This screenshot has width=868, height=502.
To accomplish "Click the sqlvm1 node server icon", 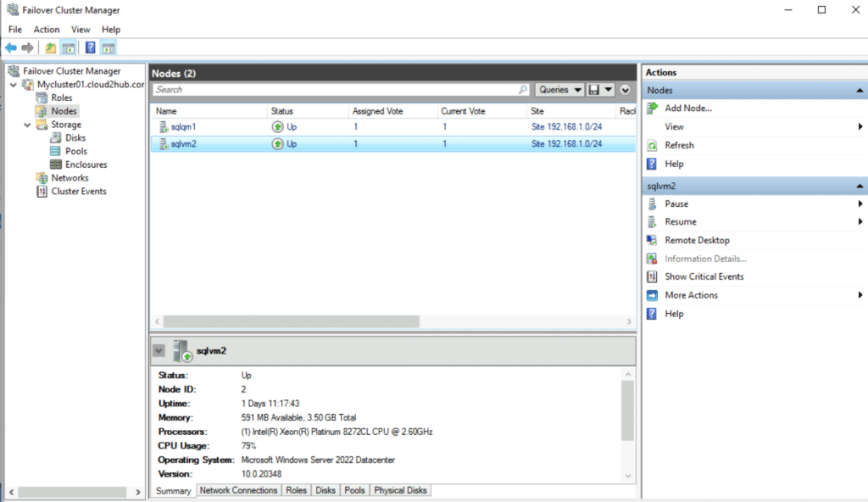I will (164, 126).
